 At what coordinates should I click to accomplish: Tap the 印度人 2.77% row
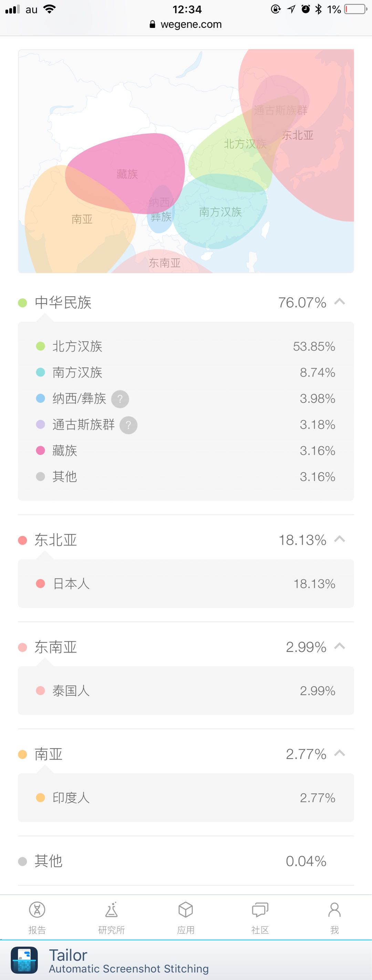click(x=186, y=798)
